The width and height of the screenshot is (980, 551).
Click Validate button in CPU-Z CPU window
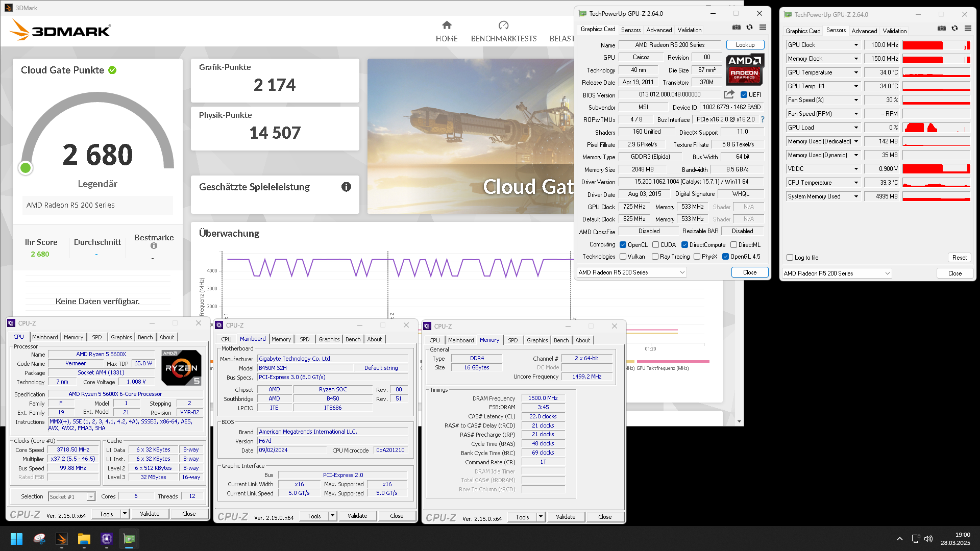click(x=150, y=514)
